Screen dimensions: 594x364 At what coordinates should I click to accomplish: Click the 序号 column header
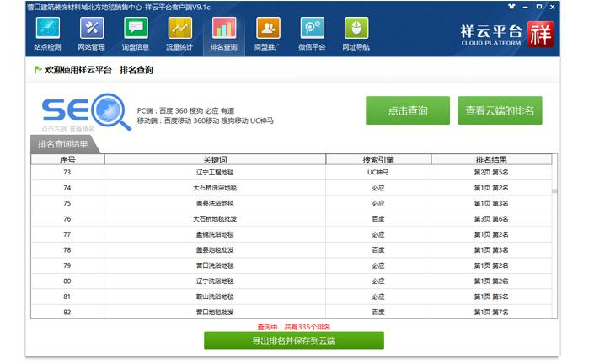click(x=67, y=159)
